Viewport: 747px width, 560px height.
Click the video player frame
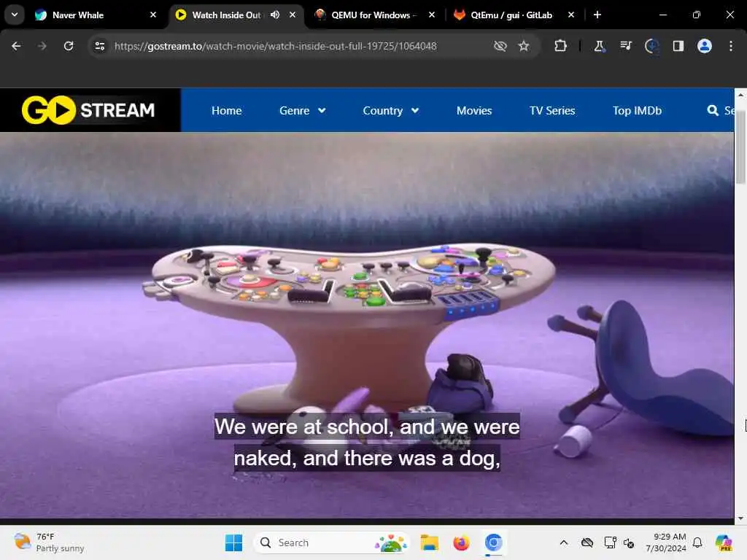pyautogui.click(x=367, y=325)
